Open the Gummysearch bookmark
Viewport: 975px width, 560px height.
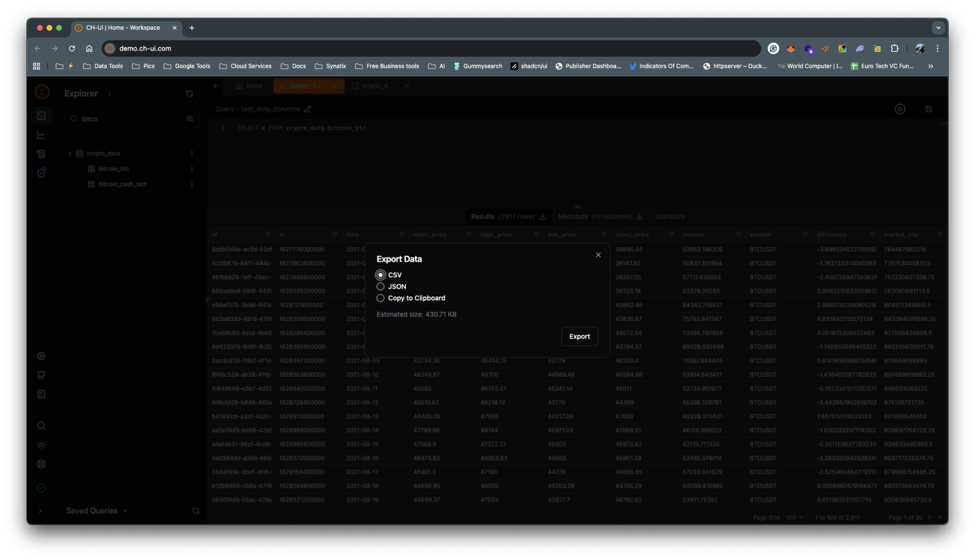[x=478, y=66]
